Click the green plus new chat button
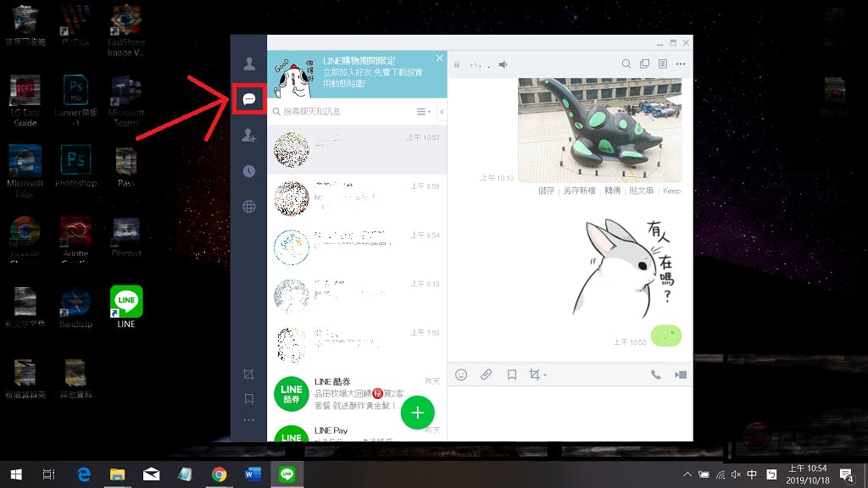This screenshot has height=488, width=868. [417, 413]
